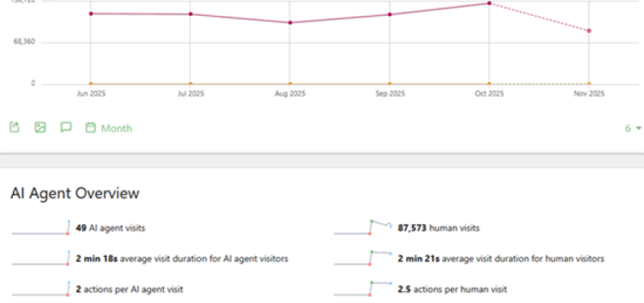Click the pink data point for Jun 2025
Screen dimensions: 644x303
coord(91,14)
